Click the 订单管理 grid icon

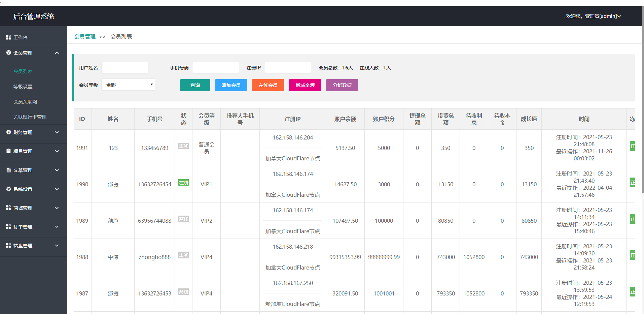click(x=8, y=226)
